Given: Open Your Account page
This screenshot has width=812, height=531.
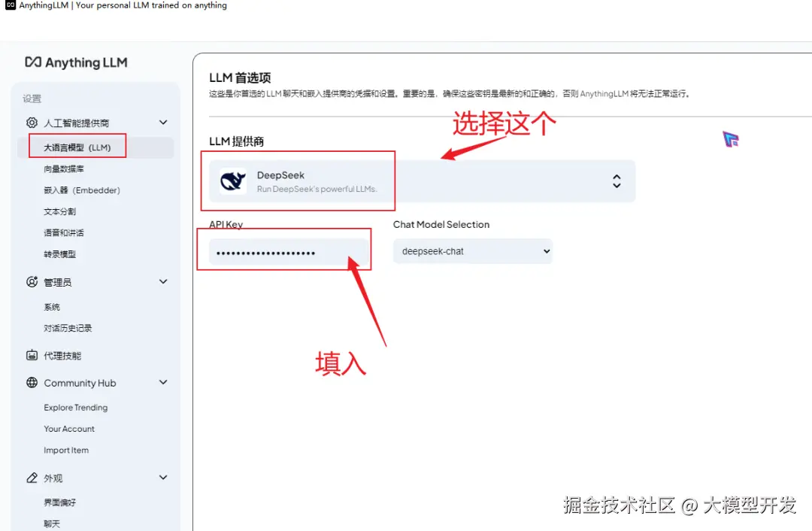Looking at the screenshot, I should (x=69, y=429).
